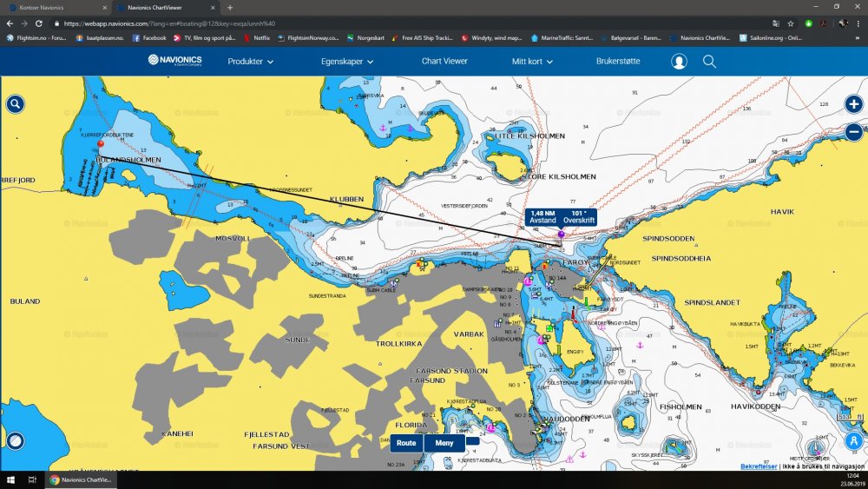
Task: Click the SPINDSODDEN map label
Action: [x=668, y=239]
